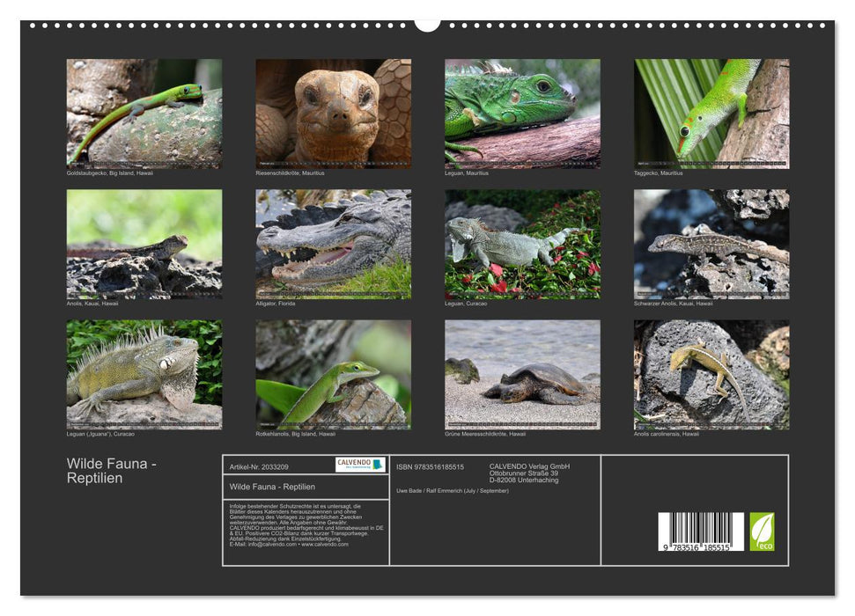This screenshot has height=616, width=855.
Task: Open the Taggecko Mauritius preview
Action: click(713, 114)
